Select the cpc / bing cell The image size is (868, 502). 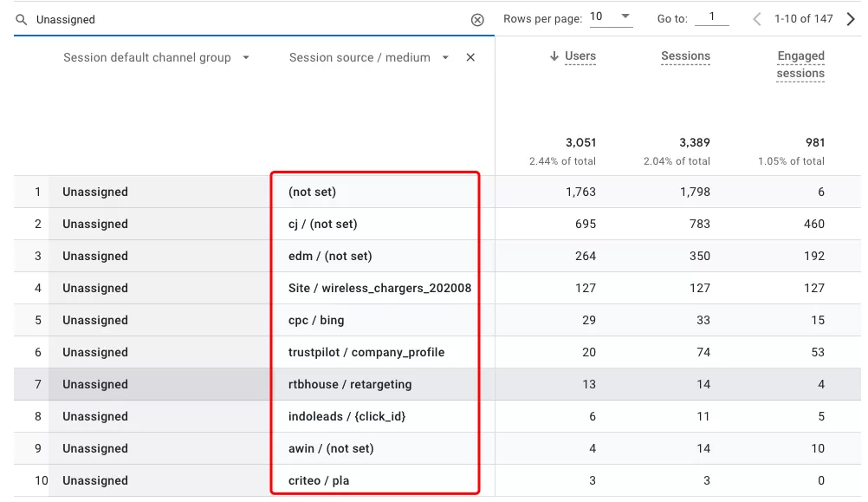[x=316, y=320]
